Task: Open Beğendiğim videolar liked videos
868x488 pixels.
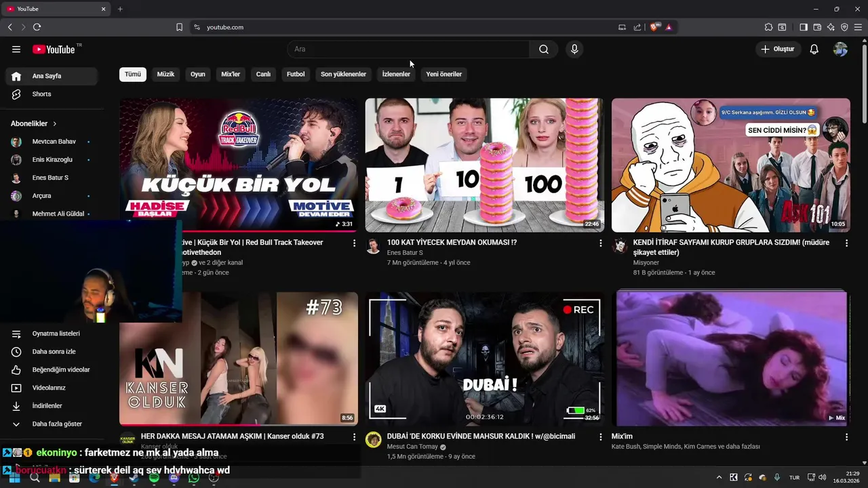Action: point(52,370)
